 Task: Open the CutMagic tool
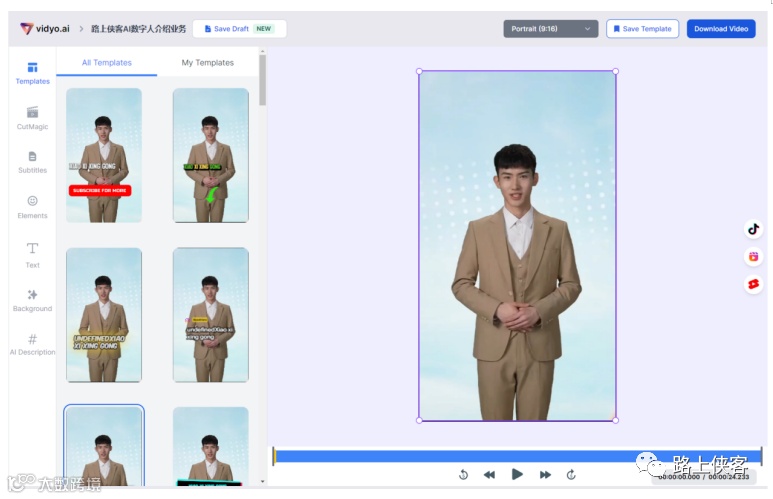(33, 118)
